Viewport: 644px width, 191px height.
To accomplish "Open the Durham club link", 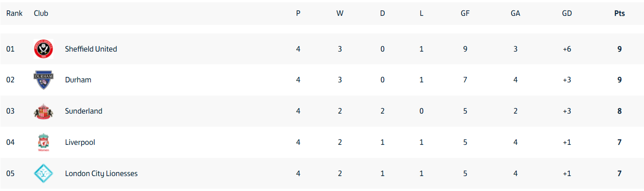I will click(78, 80).
